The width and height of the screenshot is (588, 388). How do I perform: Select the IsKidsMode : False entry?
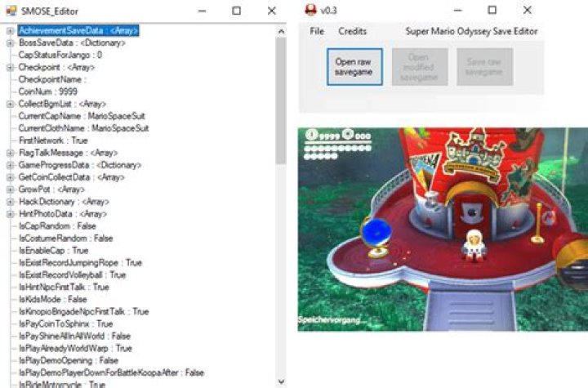point(52,300)
